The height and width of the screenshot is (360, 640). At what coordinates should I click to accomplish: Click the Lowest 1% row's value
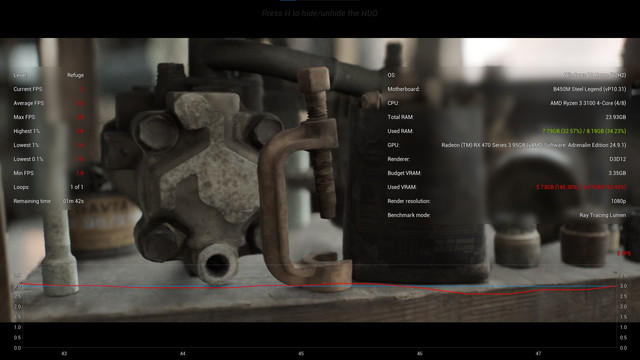tap(80, 145)
